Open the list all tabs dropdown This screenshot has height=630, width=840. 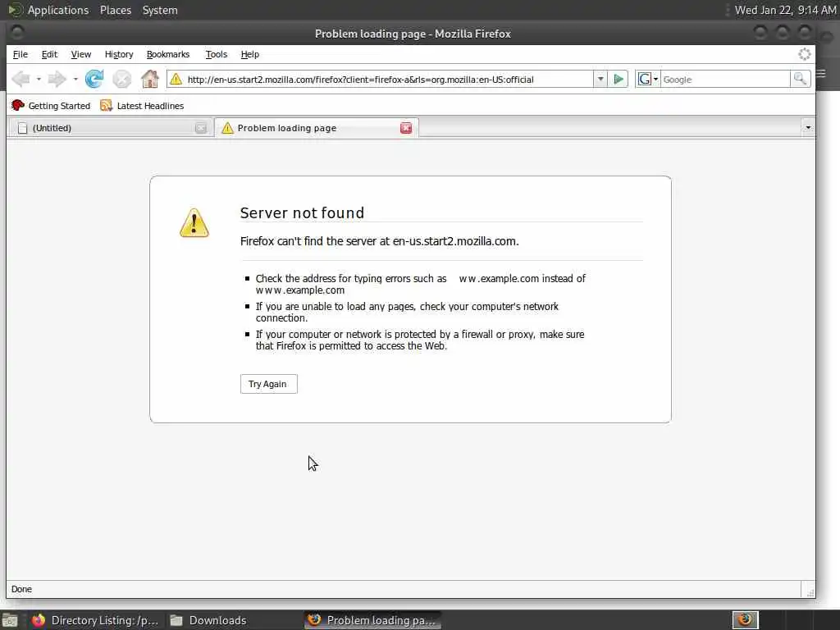tap(808, 127)
